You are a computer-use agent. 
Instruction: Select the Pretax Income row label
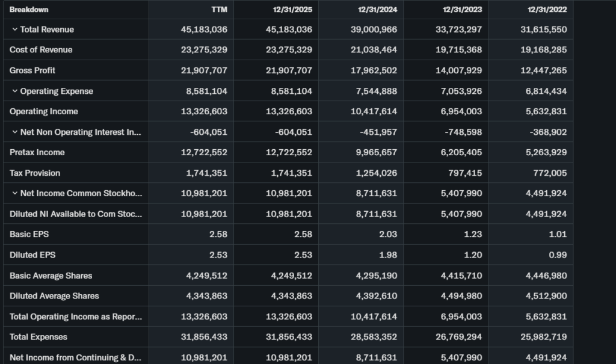tap(37, 152)
